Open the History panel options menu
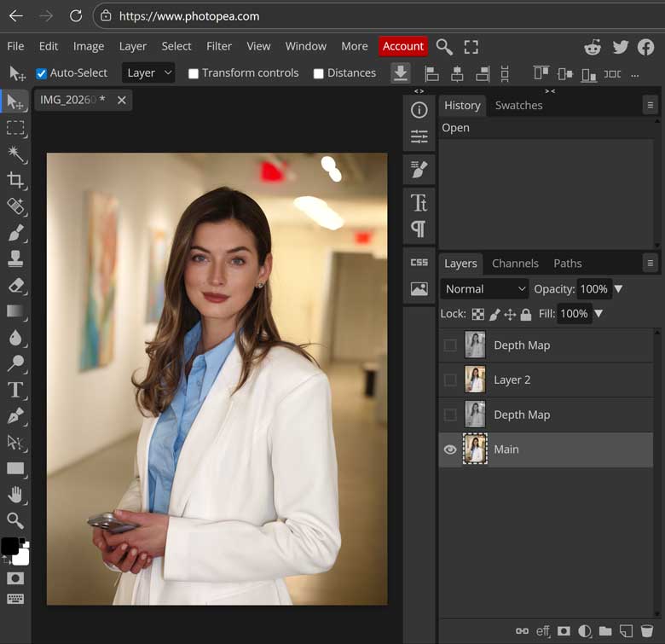Screen dimensions: 665x644 coord(651,105)
